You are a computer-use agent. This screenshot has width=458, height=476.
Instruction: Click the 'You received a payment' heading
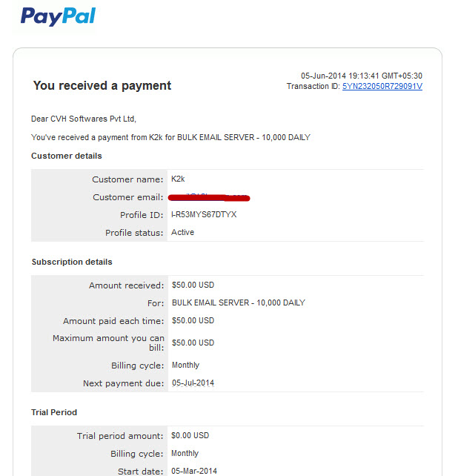point(102,85)
